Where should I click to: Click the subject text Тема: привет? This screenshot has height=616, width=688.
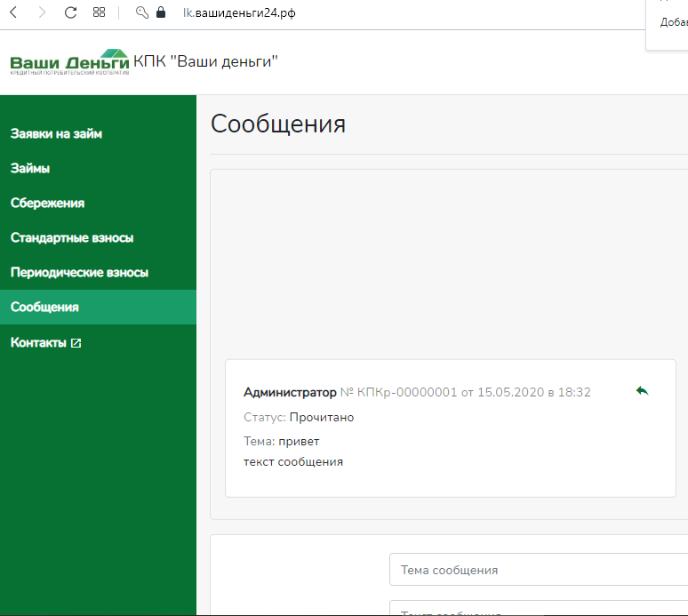tap(281, 442)
